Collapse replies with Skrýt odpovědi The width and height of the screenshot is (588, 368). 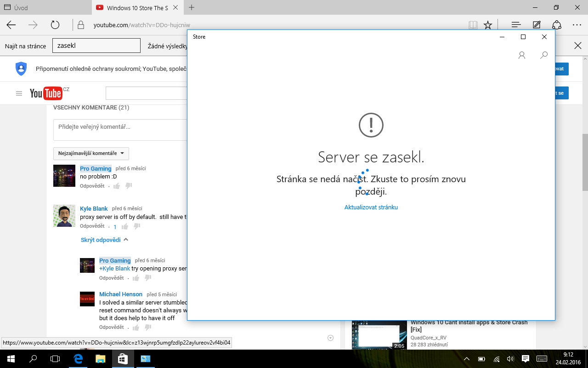(105, 240)
